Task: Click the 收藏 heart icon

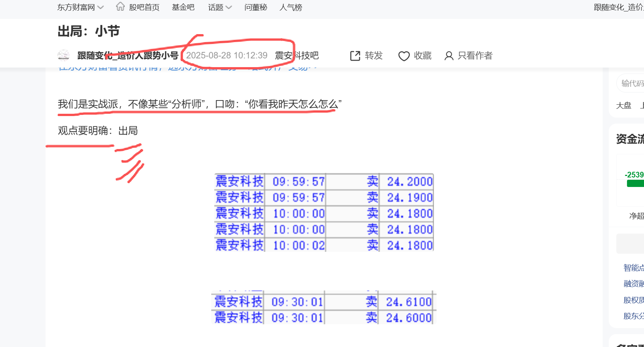Action: (404, 56)
